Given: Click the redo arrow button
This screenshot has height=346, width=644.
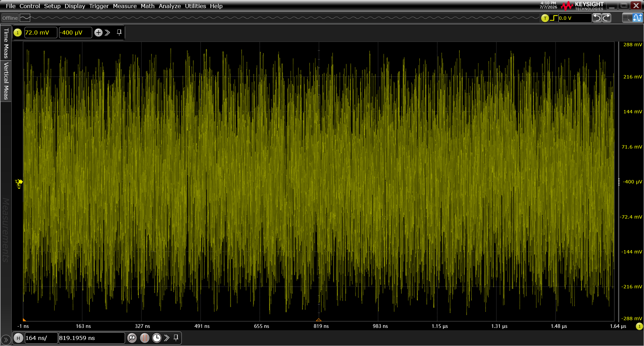Looking at the screenshot, I should [607, 18].
